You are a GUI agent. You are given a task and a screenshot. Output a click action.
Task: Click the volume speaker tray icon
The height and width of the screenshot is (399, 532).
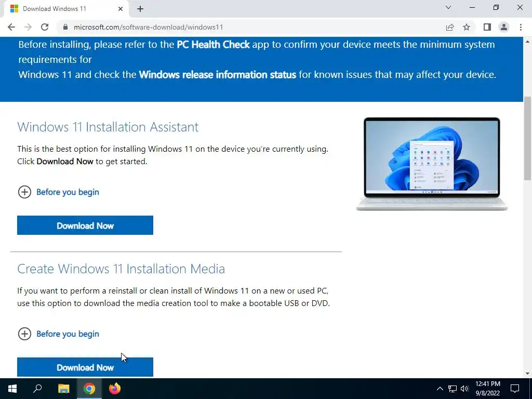(464, 389)
